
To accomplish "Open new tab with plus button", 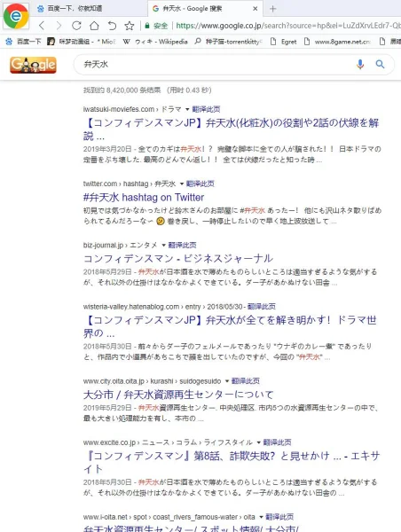I will pyautogui.click(x=272, y=9).
